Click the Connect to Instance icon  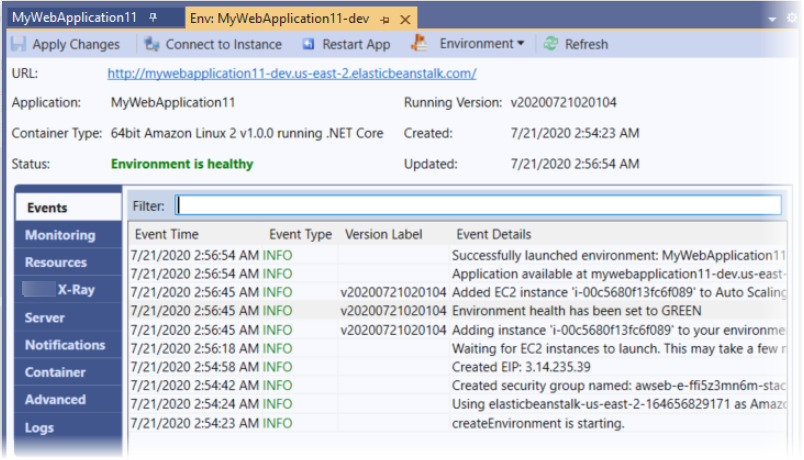(x=151, y=44)
